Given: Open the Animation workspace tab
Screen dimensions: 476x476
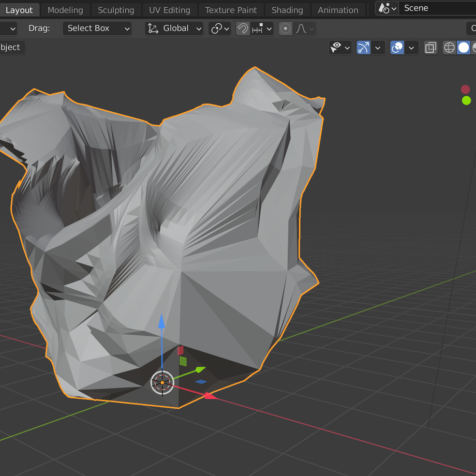Looking at the screenshot, I should click(338, 10).
